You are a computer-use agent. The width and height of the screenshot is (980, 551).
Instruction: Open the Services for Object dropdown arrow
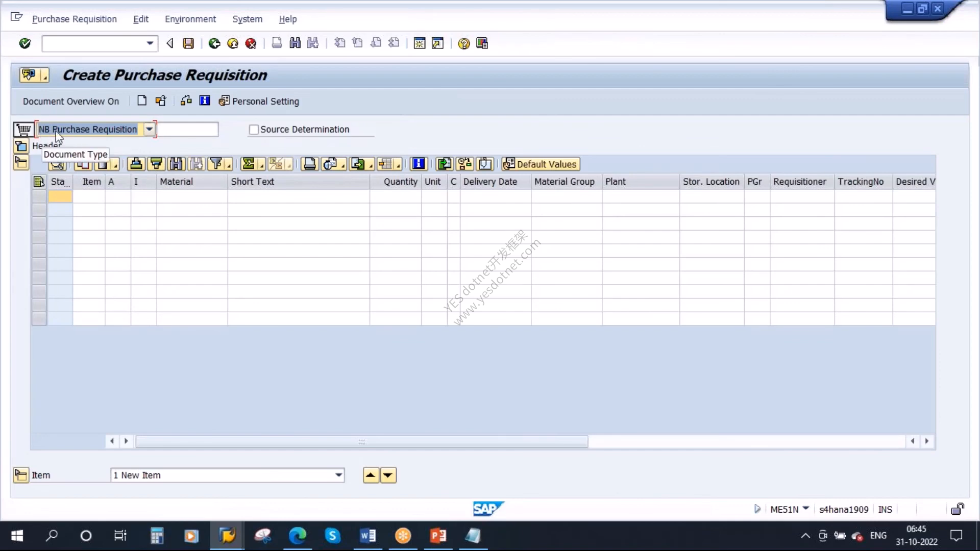[45, 77]
